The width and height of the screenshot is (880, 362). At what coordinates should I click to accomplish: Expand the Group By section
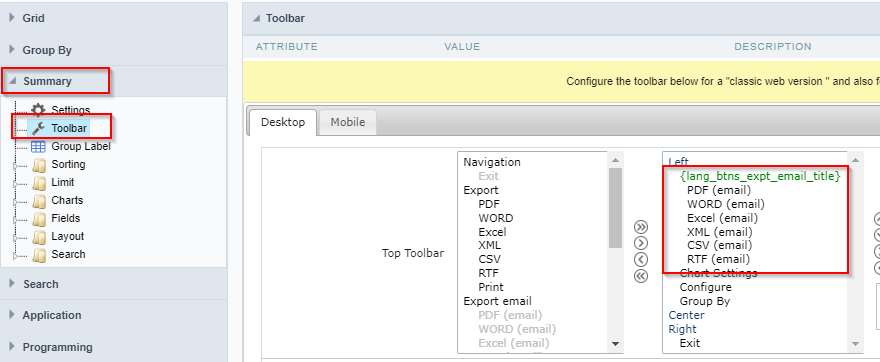point(12,49)
